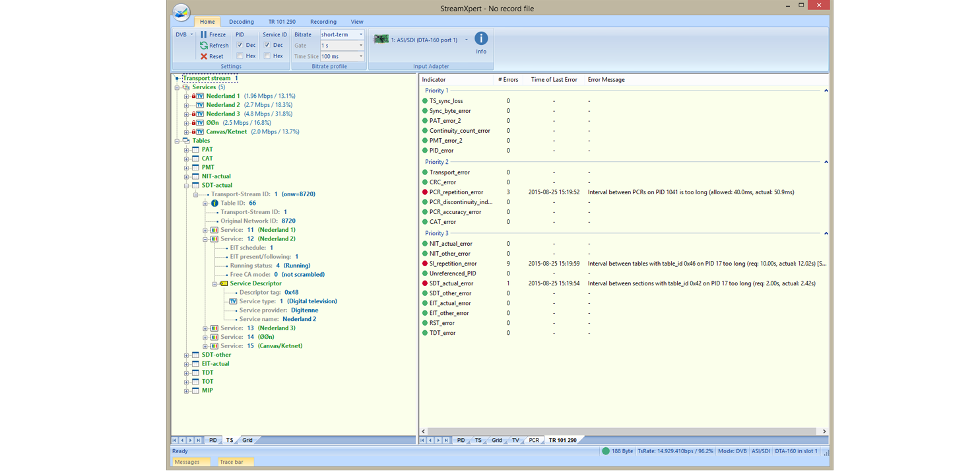Open the PCR tab in the right panel

pos(533,439)
